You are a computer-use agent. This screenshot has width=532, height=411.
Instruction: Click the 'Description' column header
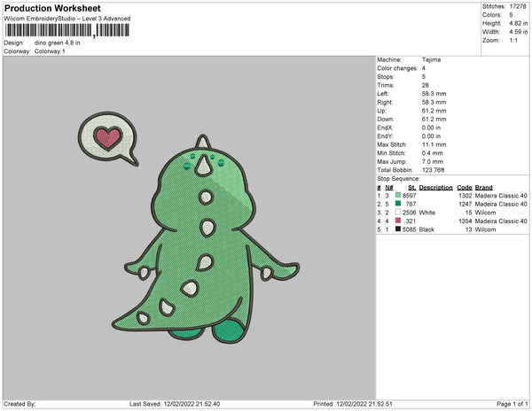[x=436, y=188]
